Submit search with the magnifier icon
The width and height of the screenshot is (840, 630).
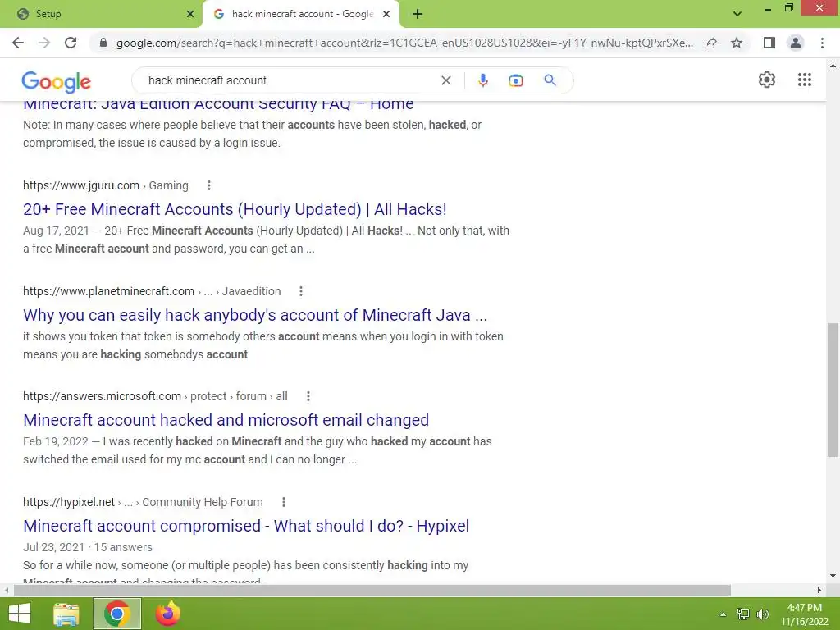(550, 80)
